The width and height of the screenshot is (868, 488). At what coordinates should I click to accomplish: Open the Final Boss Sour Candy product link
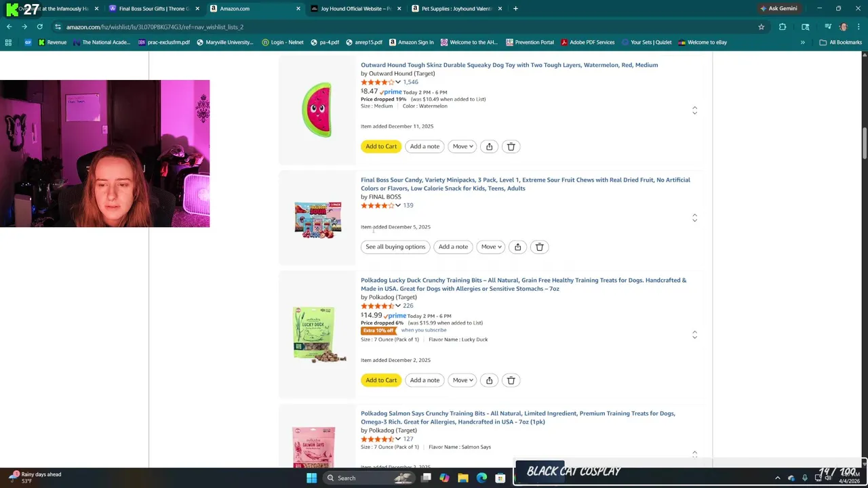coord(526,184)
